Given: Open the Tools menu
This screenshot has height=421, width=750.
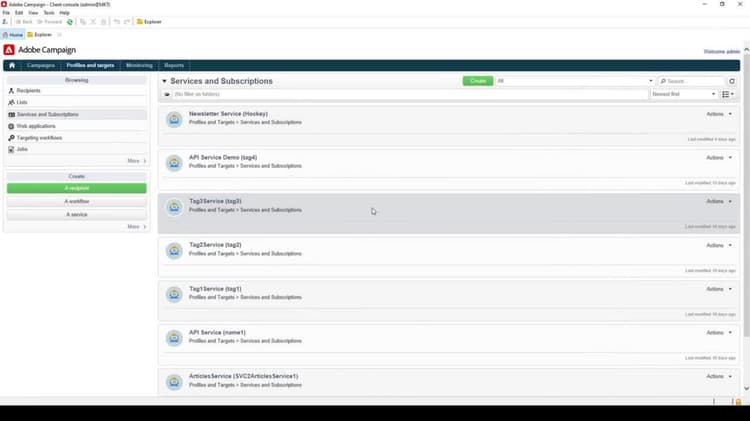Looking at the screenshot, I should tap(49, 13).
